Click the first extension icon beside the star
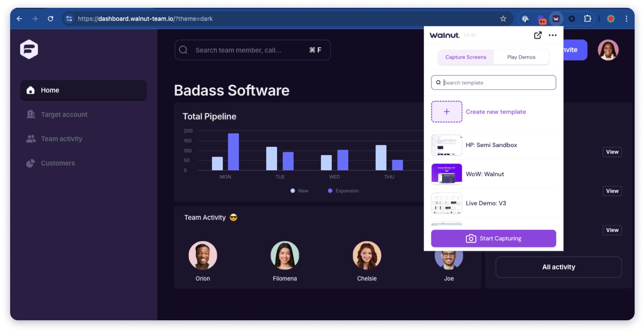 click(525, 18)
